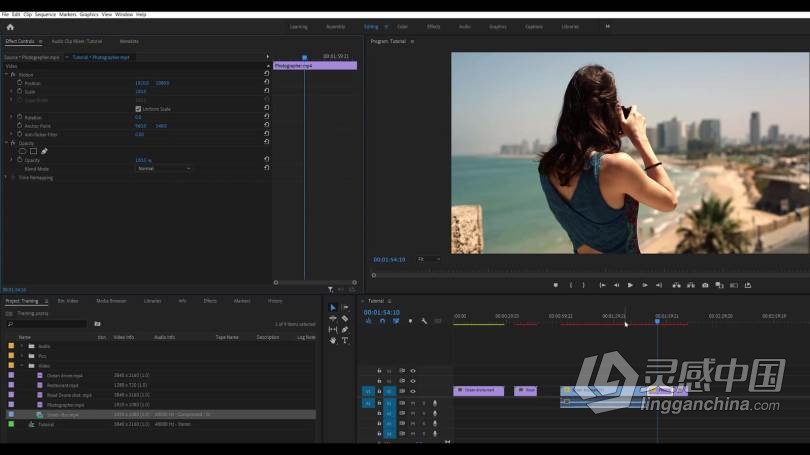Click the Home icon at top left
810x455 pixels.
10,27
